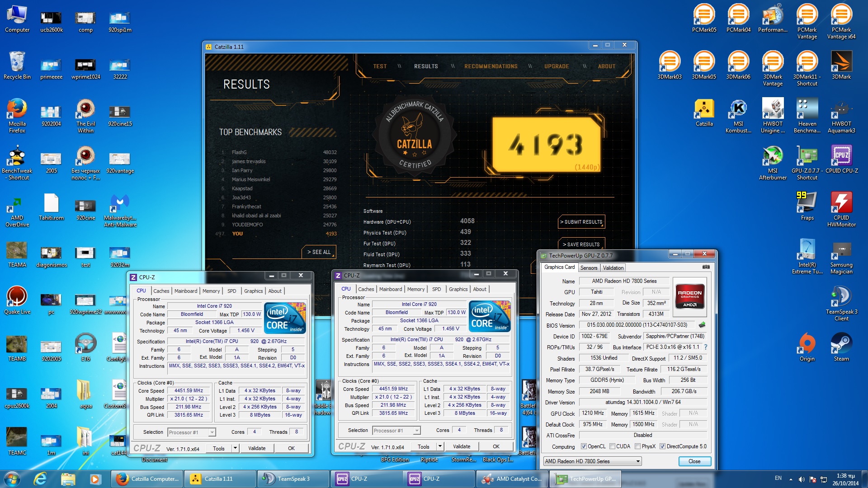Open UPGRADE menu in Catzilla
The width and height of the screenshot is (868, 488).
[557, 66]
